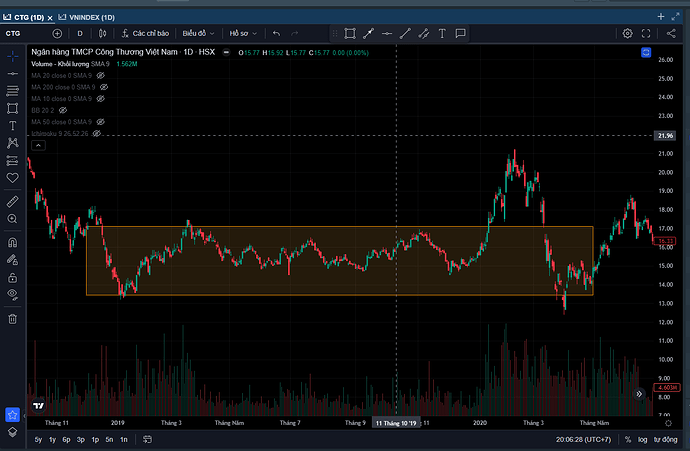
Task: Enable magnet mode for drawings
Action: click(13, 241)
